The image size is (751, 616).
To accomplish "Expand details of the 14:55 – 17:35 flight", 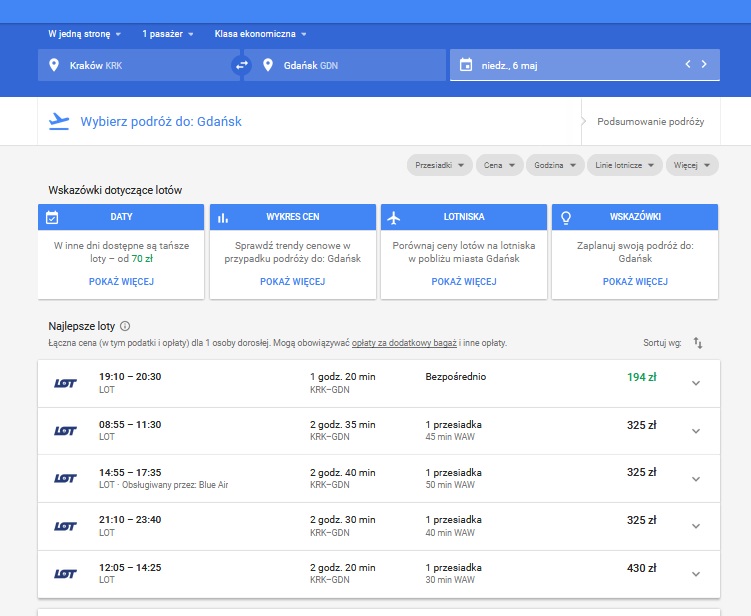I will [x=696, y=479].
